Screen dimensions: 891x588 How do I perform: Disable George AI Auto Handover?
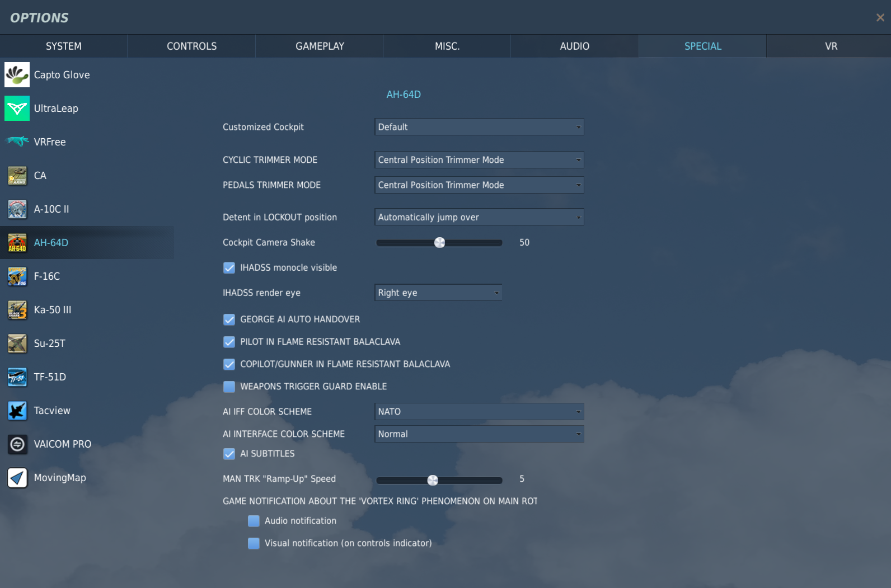click(x=229, y=319)
